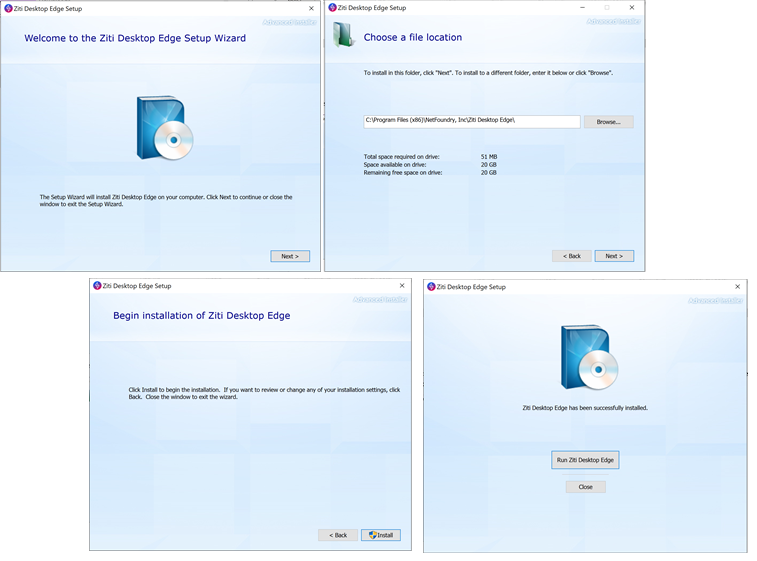This screenshot has height=561, width=757.
Task: Click the software box and disc image in Welcome window
Action: coord(164,128)
